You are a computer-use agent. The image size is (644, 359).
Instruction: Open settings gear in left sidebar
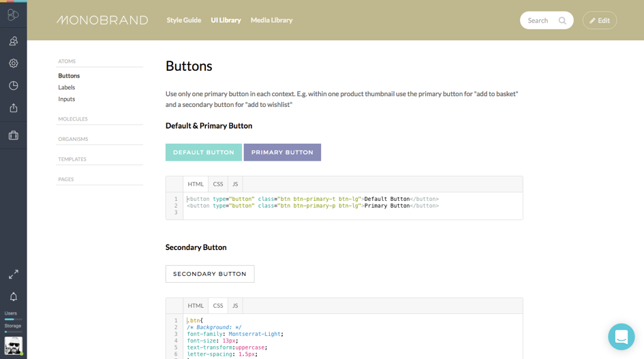13,63
